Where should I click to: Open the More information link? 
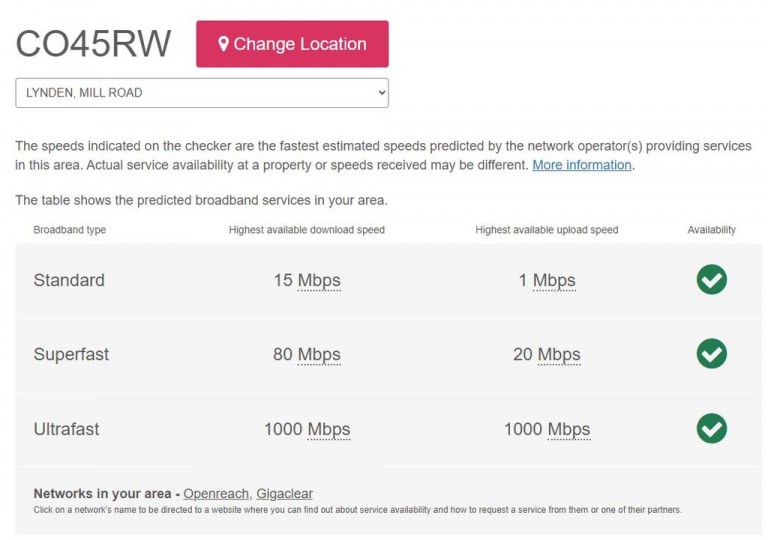click(582, 165)
